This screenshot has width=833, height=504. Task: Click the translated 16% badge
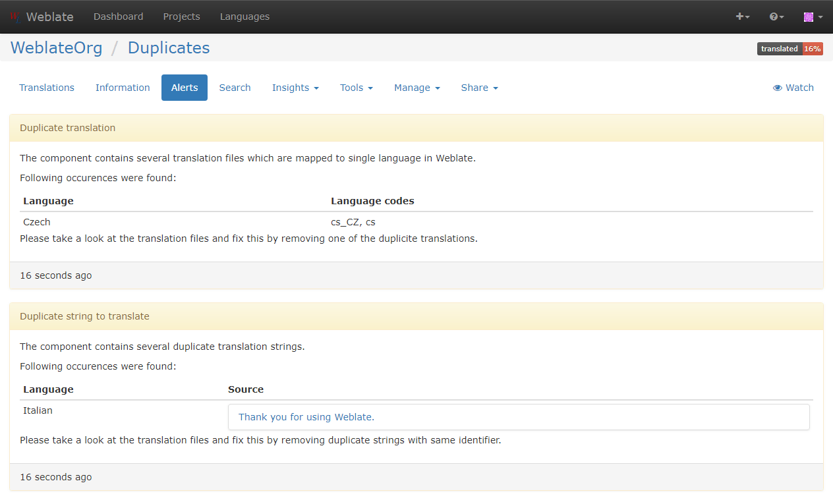point(790,49)
